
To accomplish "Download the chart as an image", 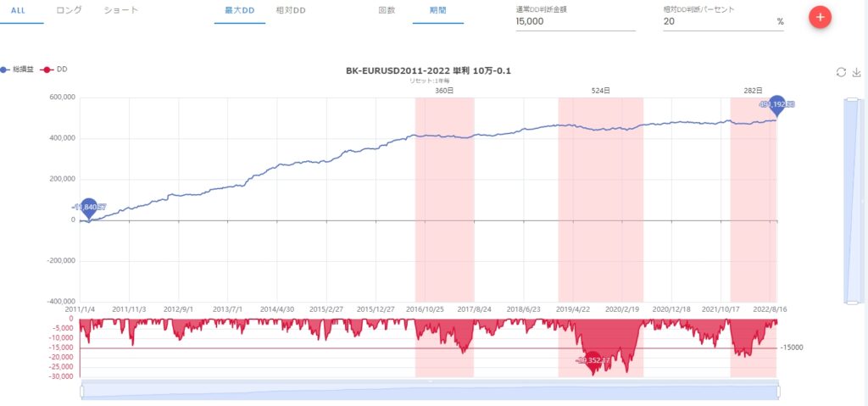I will (x=856, y=73).
